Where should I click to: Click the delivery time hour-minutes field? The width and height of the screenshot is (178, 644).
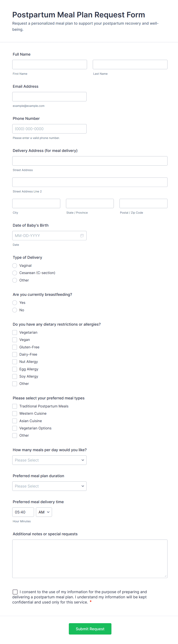tap(23, 512)
